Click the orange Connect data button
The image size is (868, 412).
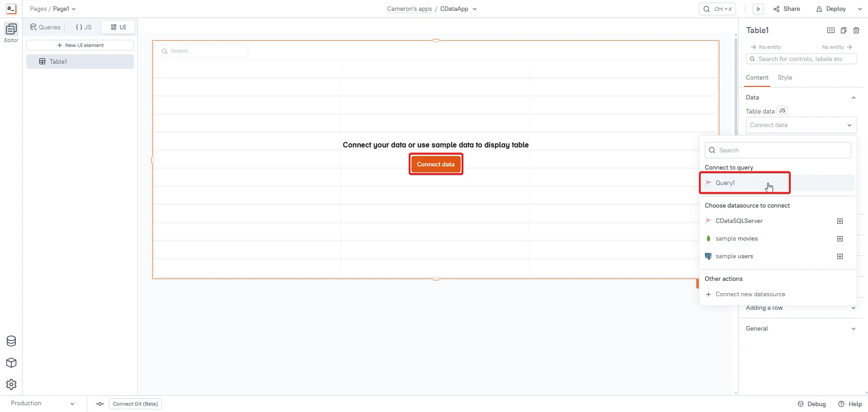435,164
